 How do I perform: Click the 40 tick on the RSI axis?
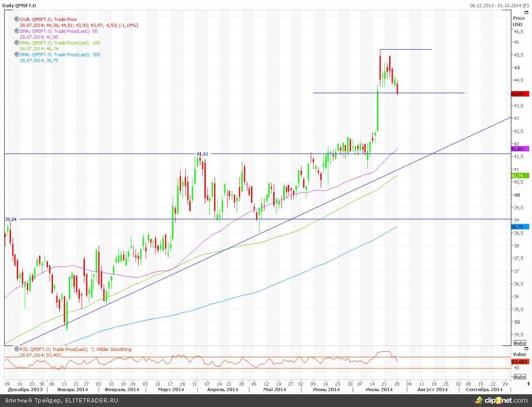[516, 368]
